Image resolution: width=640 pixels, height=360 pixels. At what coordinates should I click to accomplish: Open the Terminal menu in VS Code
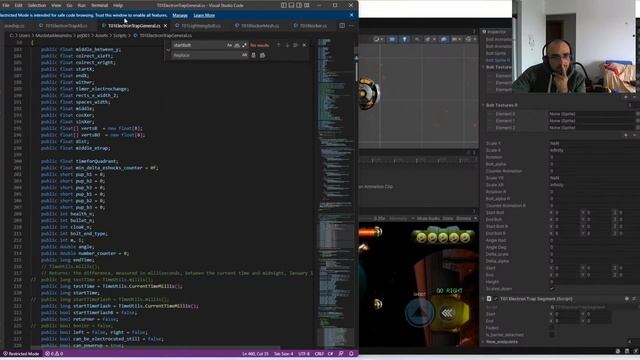point(99,5)
